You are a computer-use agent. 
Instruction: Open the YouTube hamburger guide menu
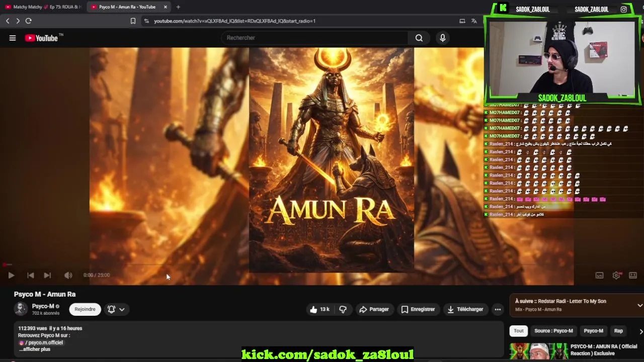pos(13,38)
